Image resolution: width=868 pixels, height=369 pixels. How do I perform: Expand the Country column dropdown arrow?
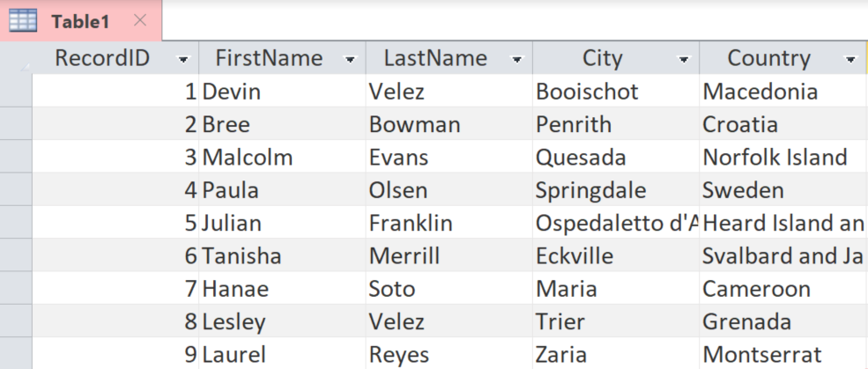(850, 59)
